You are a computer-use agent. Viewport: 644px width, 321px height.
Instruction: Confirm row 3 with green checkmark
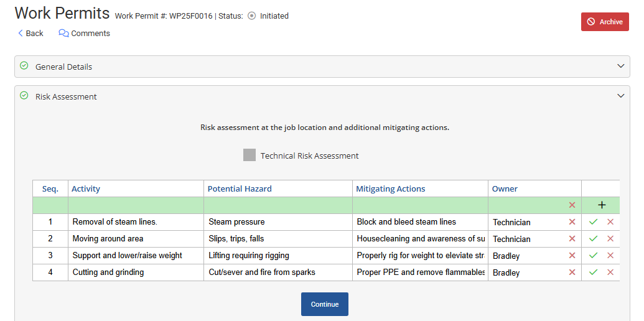point(593,256)
